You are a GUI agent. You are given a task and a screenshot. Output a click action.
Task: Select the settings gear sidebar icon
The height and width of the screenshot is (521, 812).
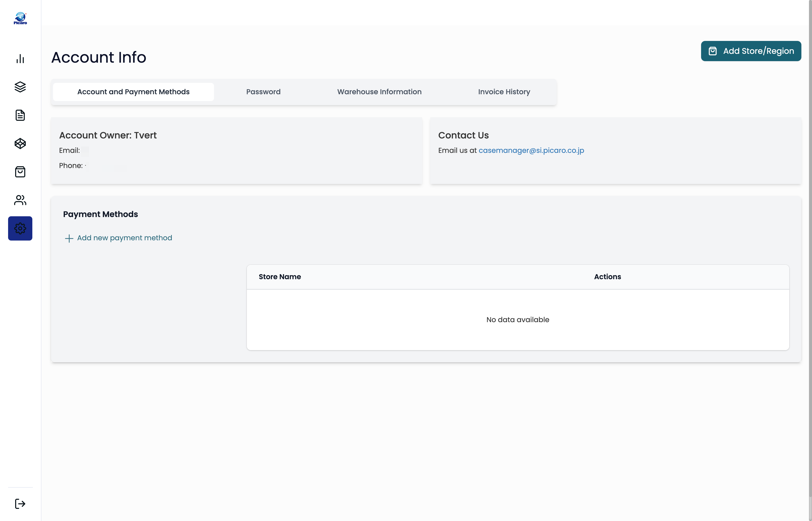(20, 228)
